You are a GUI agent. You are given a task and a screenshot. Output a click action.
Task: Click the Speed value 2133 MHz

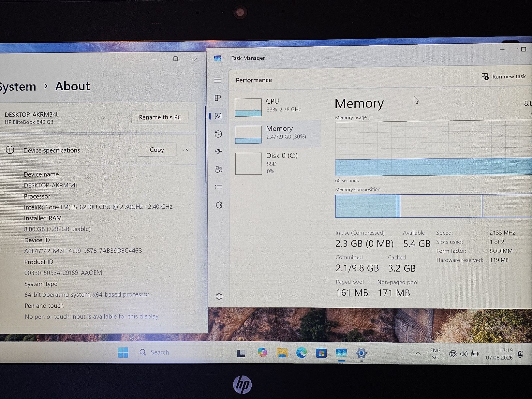pos(502,233)
